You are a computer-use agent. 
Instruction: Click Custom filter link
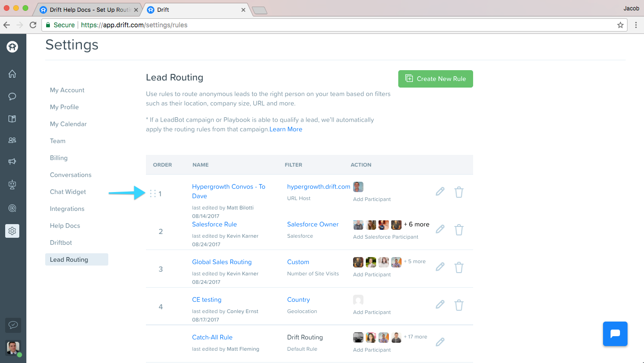(298, 262)
